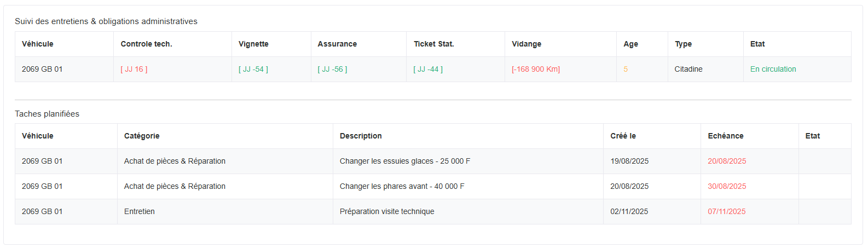Click the Catégorie column header
The width and height of the screenshot is (868, 248).
click(x=142, y=136)
